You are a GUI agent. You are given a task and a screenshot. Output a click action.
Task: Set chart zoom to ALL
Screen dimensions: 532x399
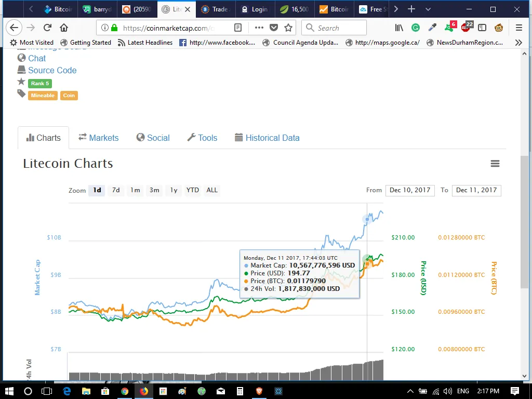212,190
